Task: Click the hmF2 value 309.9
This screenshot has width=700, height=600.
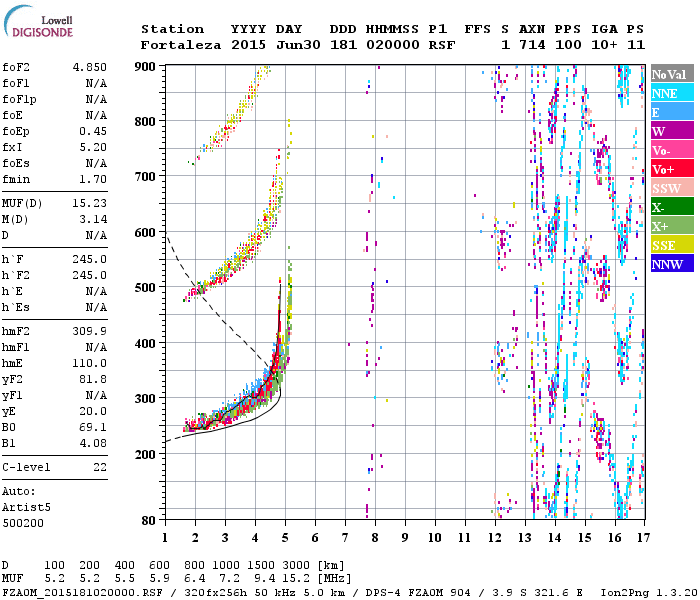Action: [89, 331]
